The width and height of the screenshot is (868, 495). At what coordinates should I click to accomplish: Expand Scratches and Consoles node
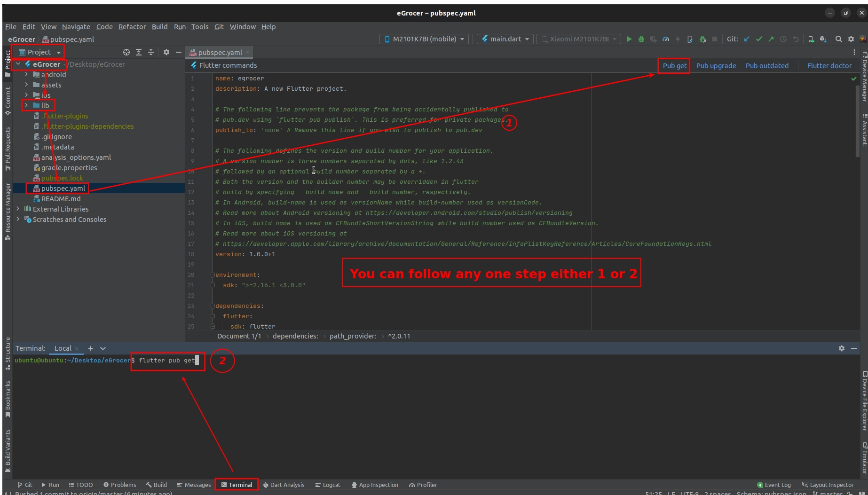(18, 219)
